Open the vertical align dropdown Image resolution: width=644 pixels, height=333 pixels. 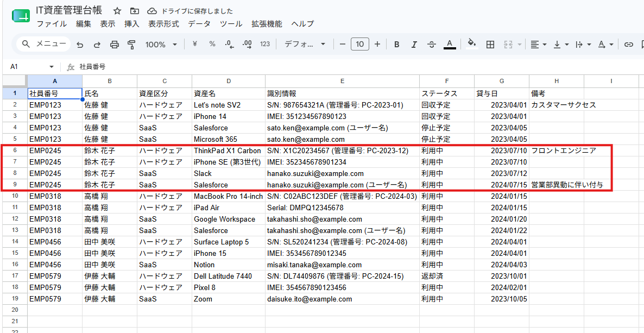tap(560, 45)
